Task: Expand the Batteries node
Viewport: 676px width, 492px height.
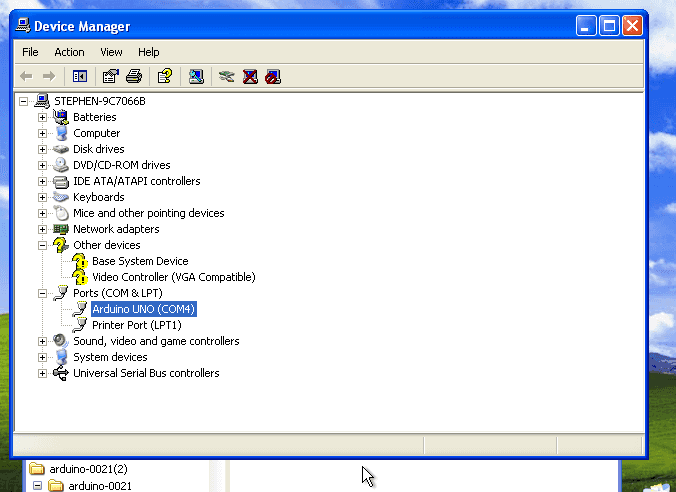Action: (42, 117)
